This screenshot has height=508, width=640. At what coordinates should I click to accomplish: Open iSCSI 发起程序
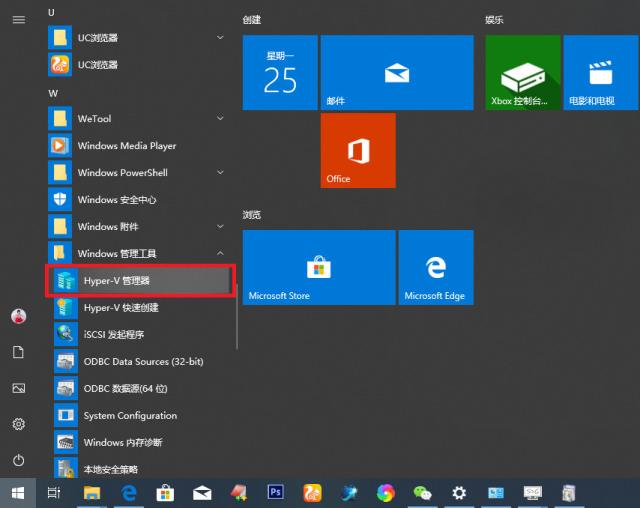tap(114, 335)
